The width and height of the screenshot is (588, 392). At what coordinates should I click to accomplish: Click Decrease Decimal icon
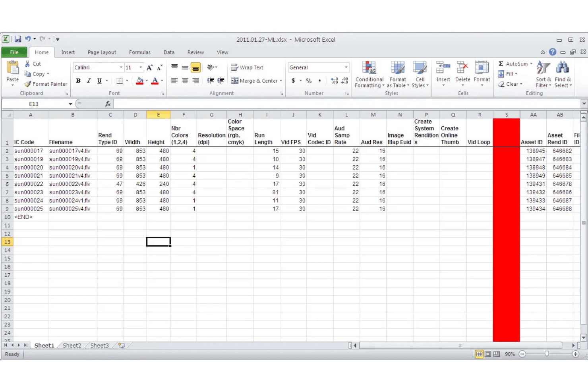[x=345, y=81]
